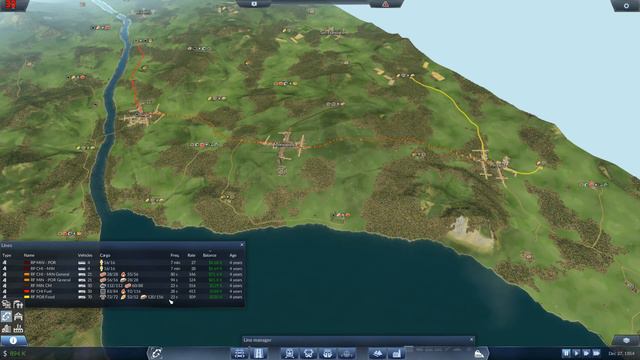Click orange color swatch of RF CHI - MIN General

(x=27, y=274)
